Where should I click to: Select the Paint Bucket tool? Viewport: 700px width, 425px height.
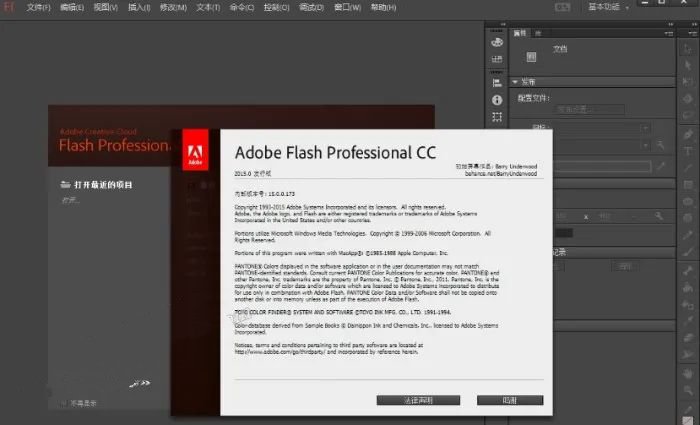pos(688,287)
